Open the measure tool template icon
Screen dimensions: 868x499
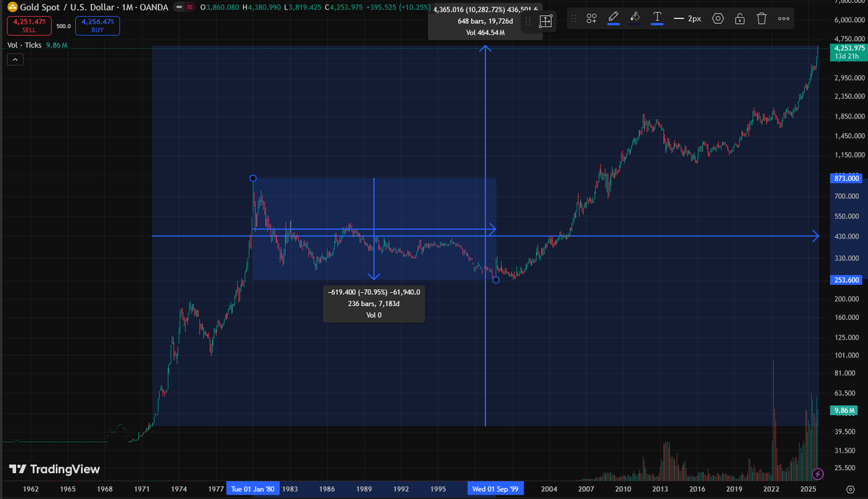click(592, 18)
